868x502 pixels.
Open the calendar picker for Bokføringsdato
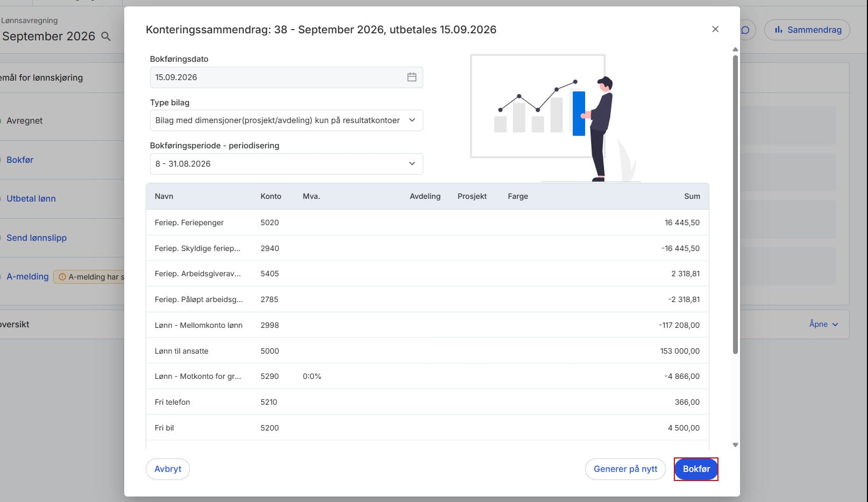pyautogui.click(x=411, y=77)
